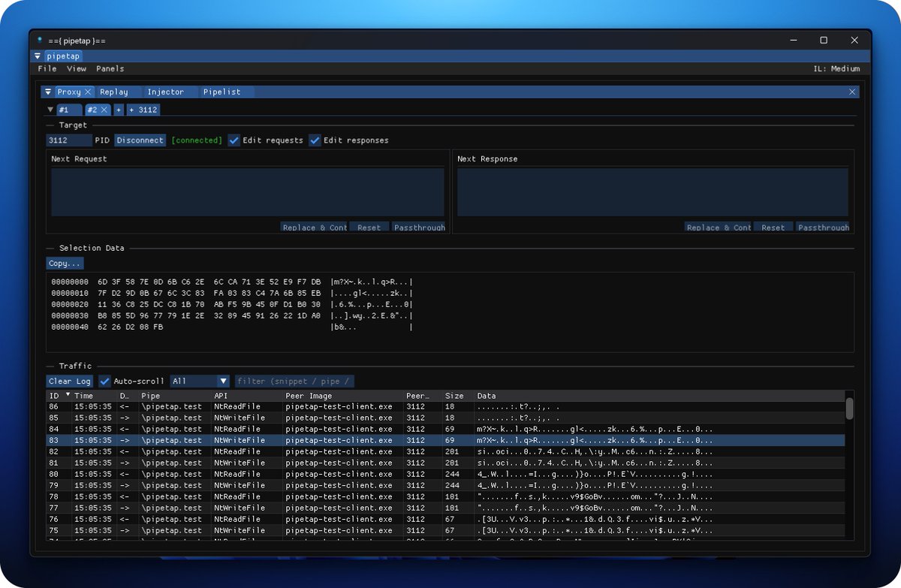Disable the Edit requests checkbox
The width and height of the screenshot is (901, 588).
coord(234,140)
